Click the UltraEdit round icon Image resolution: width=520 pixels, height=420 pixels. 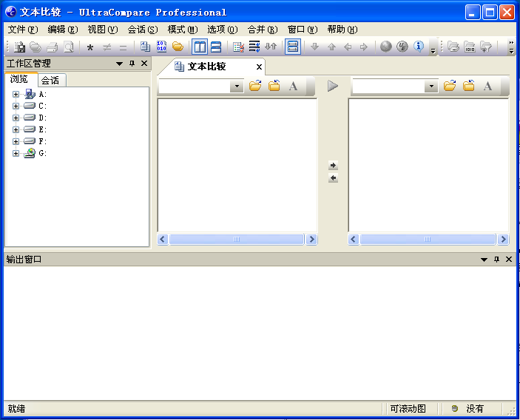coord(402,47)
